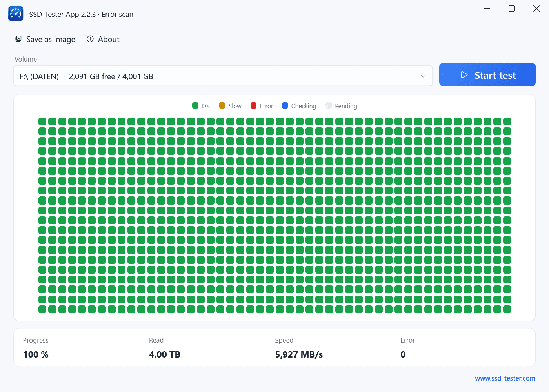This screenshot has height=392, width=549.
Task: Open the www.ssd-tester.com link
Action: pos(505,378)
